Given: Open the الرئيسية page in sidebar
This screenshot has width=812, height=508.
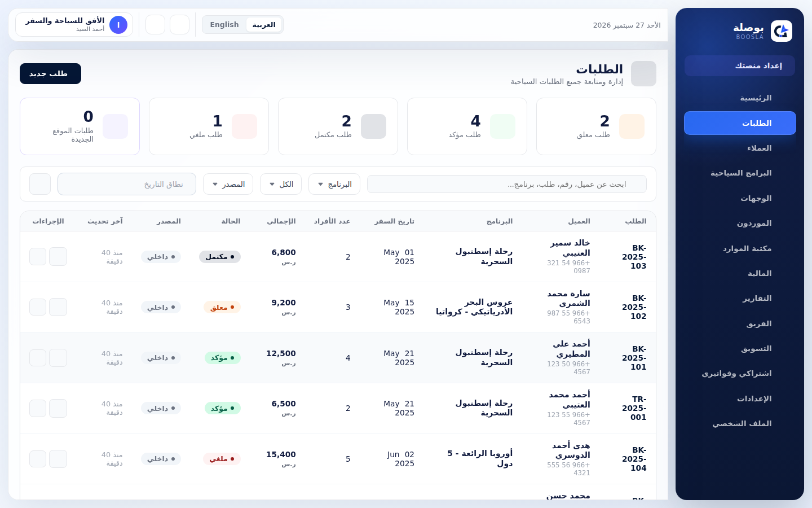Looking at the screenshot, I should (x=740, y=98).
